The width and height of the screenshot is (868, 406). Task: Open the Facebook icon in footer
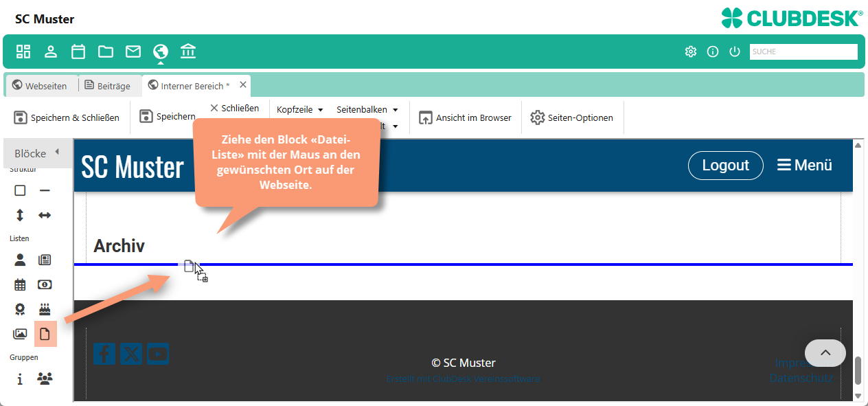pyautogui.click(x=104, y=354)
